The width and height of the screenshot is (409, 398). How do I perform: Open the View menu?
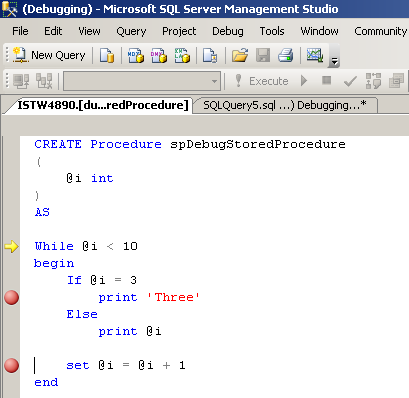(x=89, y=31)
